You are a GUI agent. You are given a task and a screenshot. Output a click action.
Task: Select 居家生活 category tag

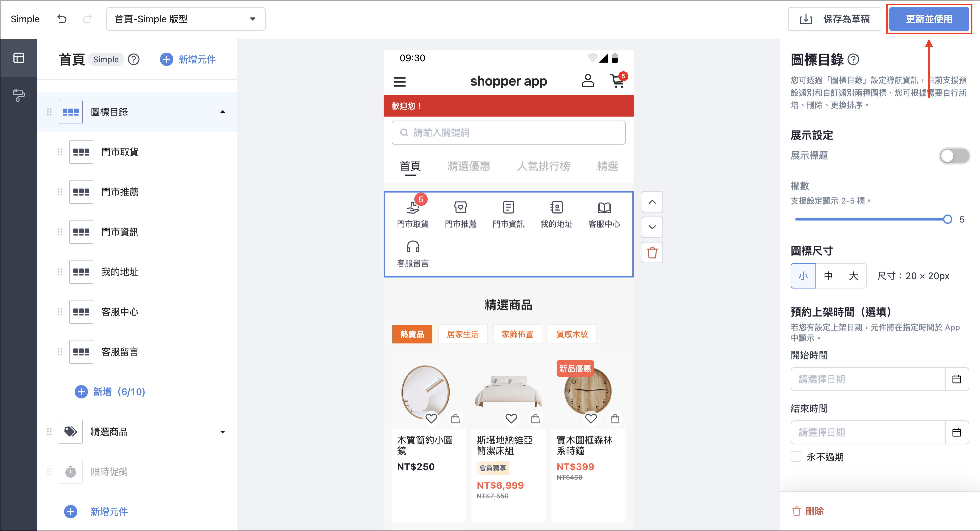pos(463,334)
